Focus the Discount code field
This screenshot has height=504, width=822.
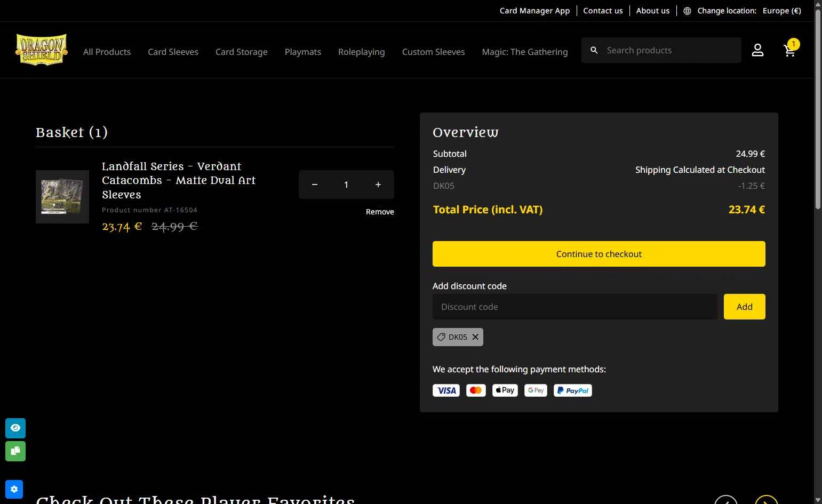[575, 307]
